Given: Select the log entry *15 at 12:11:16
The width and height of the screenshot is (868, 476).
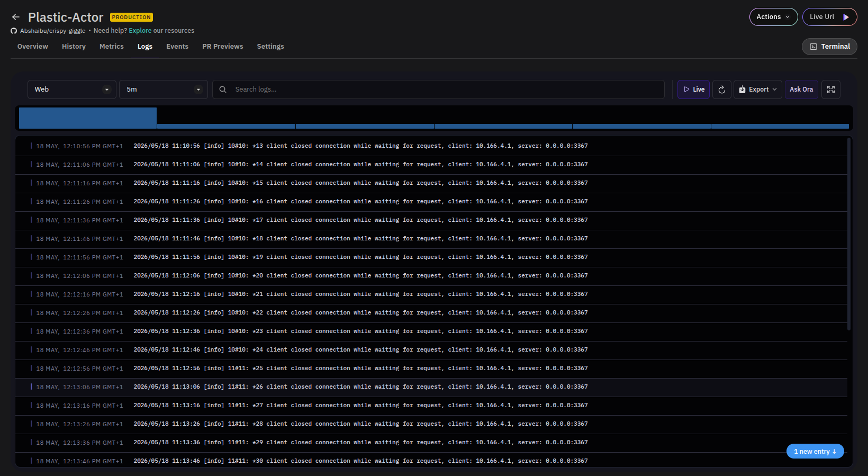Looking at the screenshot, I should (x=431, y=183).
